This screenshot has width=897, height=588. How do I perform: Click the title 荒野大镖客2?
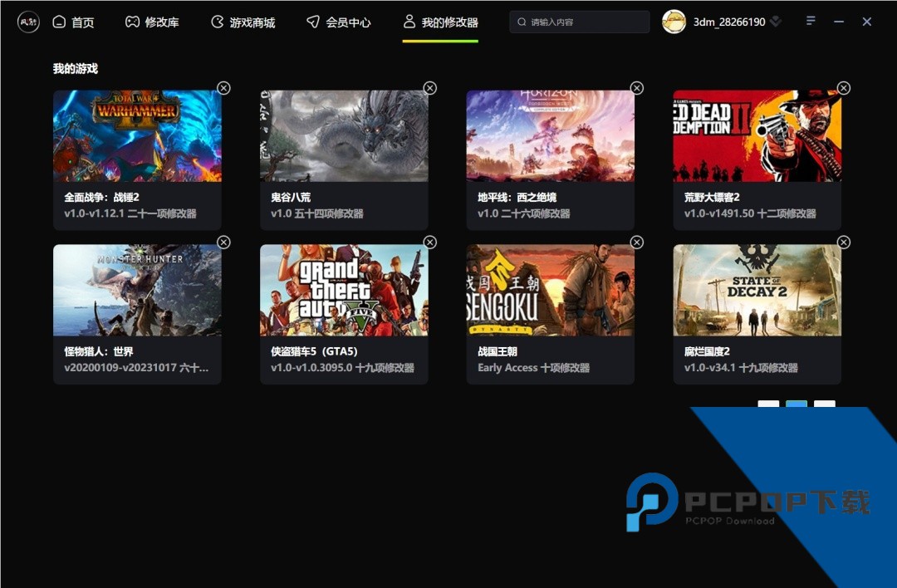[x=713, y=198]
